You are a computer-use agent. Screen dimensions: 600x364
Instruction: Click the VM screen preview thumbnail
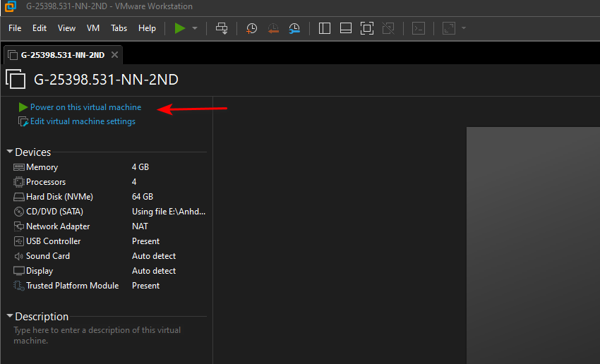coord(533,245)
